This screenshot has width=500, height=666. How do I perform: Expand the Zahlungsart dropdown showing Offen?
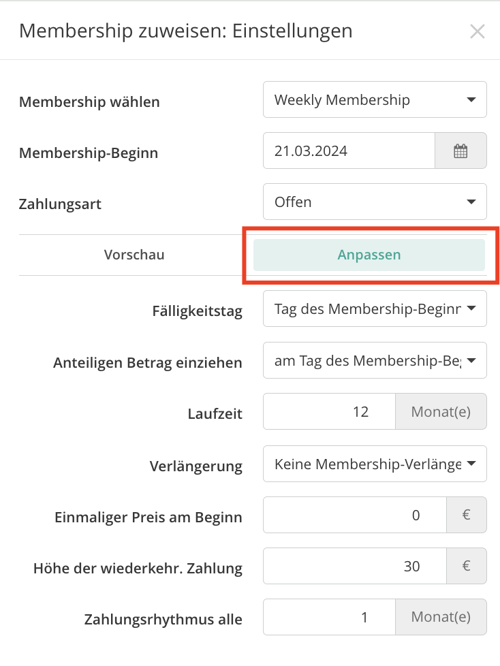coord(375,202)
